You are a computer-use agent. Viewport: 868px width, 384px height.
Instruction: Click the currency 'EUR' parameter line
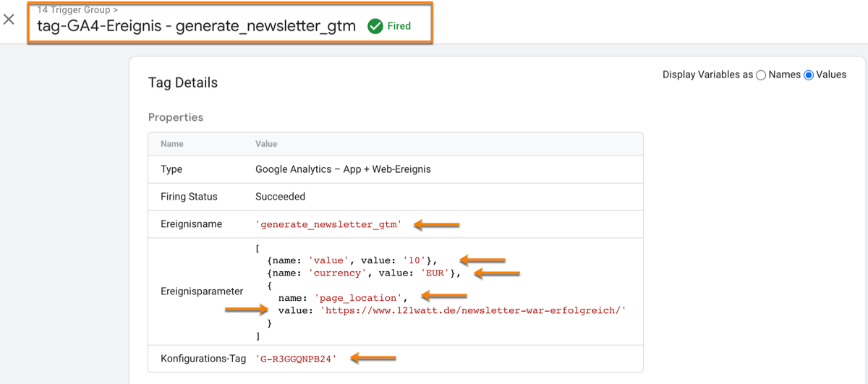tap(365, 273)
